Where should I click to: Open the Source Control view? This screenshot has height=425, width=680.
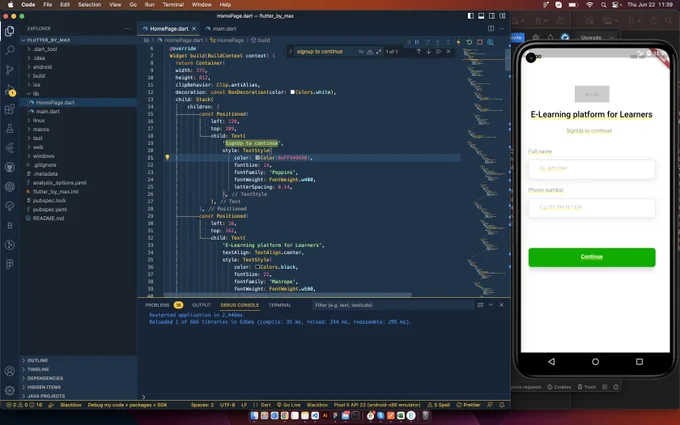point(10,70)
